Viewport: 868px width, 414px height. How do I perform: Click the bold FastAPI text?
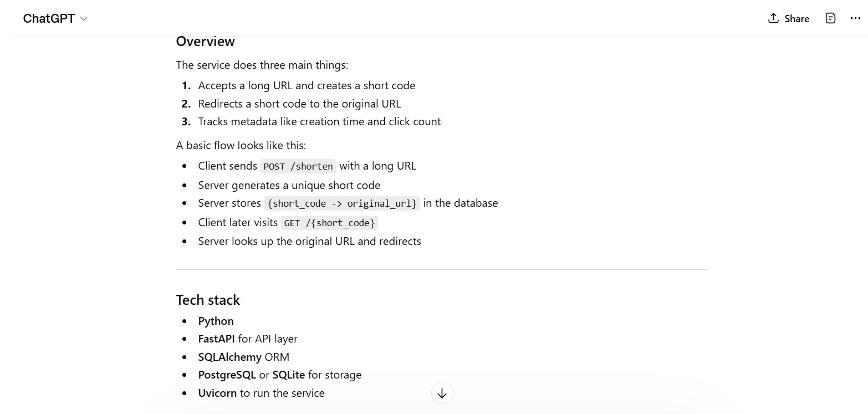click(x=216, y=339)
